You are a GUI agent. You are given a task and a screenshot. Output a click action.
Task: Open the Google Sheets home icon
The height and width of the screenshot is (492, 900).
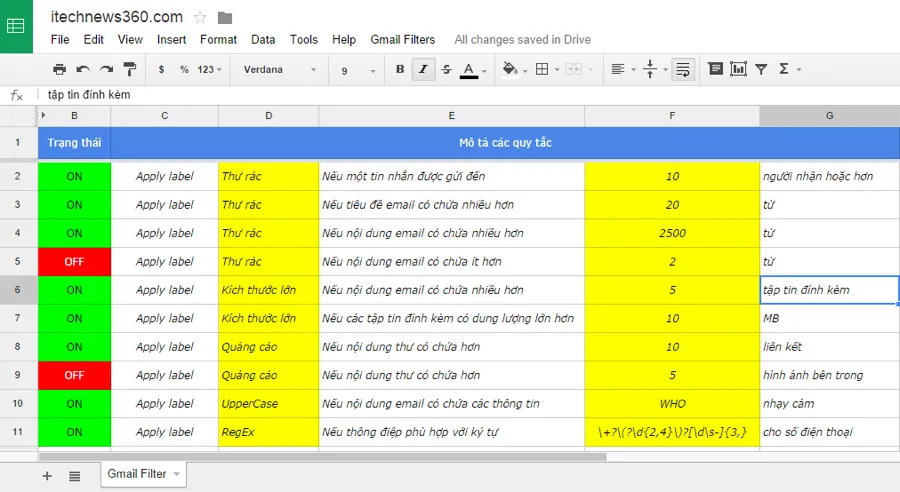(15, 26)
